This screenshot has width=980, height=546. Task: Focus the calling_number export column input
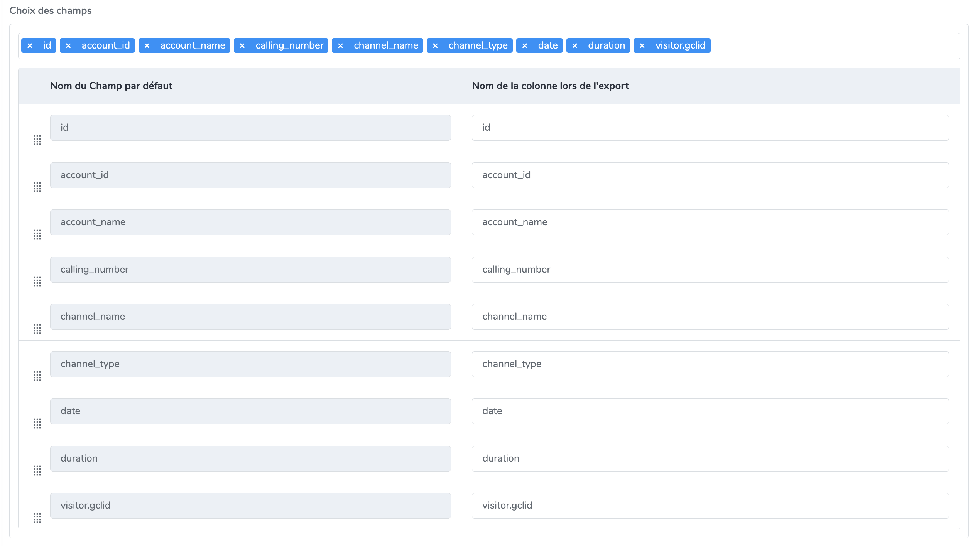click(710, 270)
